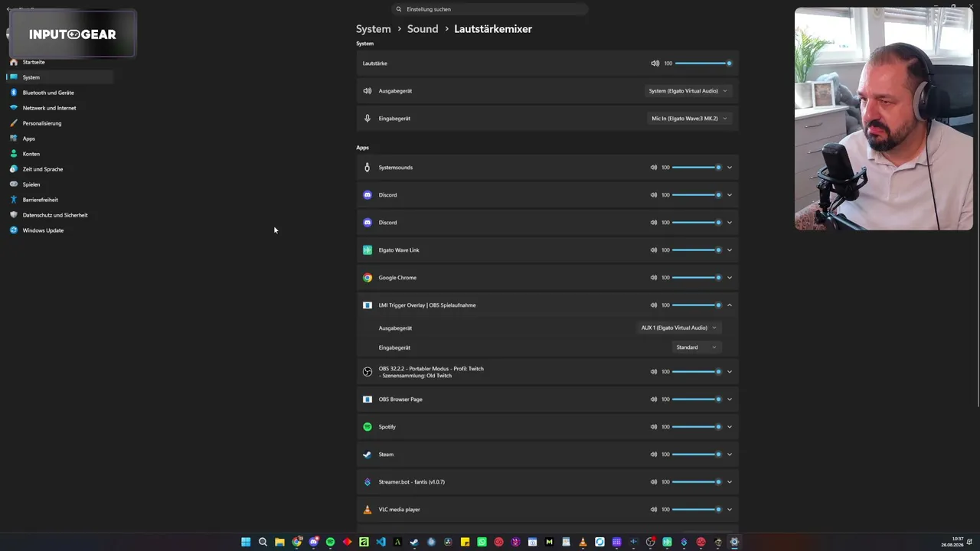Adjust the system Lautstärke volume slider
This screenshot has height=551, width=980.
pos(704,64)
